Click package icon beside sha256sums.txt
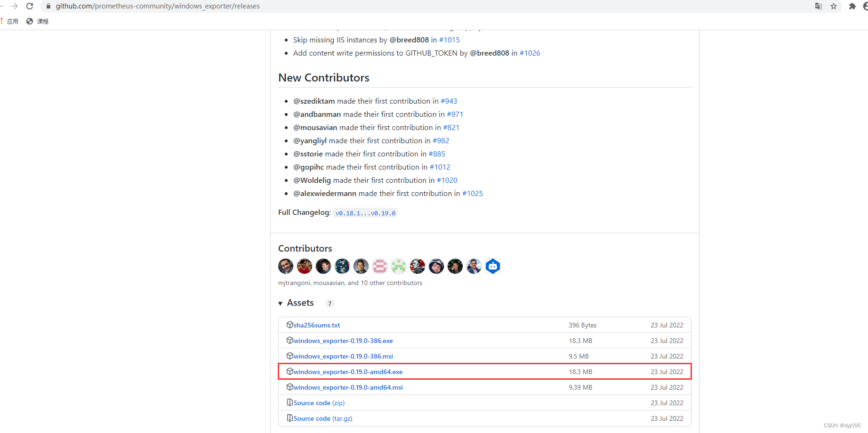The image size is (868, 433). (290, 325)
